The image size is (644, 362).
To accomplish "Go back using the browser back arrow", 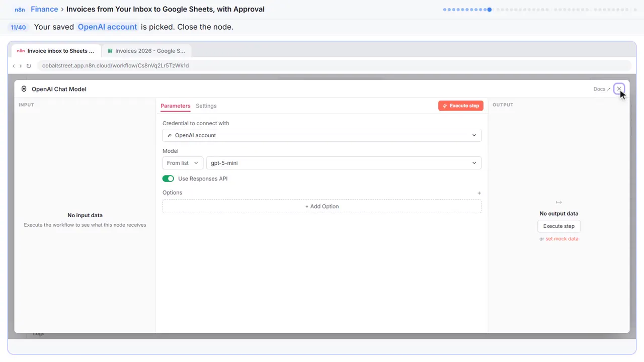I will [14, 66].
